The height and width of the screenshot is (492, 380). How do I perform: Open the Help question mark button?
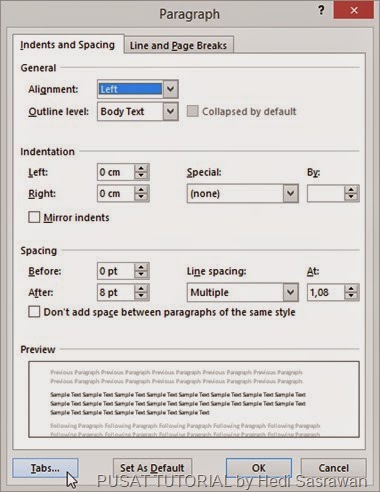pos(321,11)
